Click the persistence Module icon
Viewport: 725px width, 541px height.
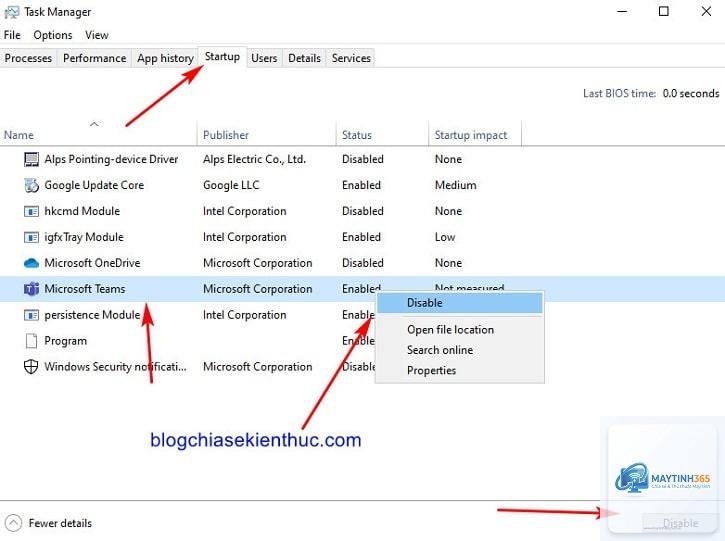coord(31,315)
